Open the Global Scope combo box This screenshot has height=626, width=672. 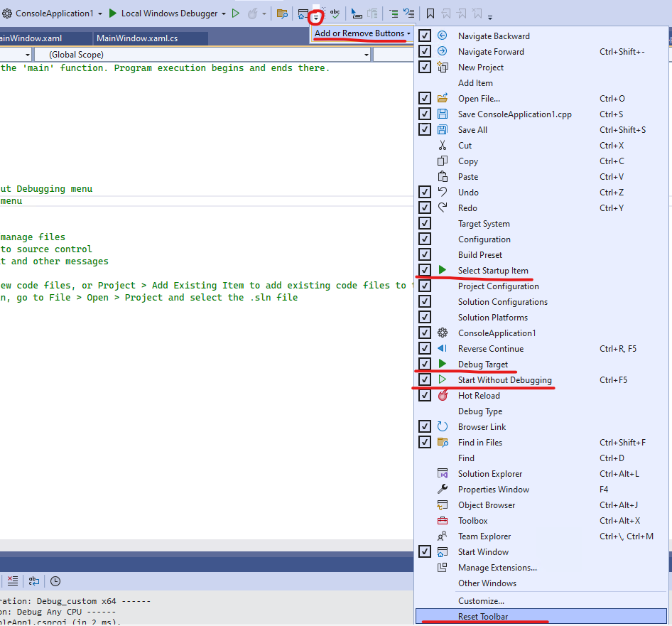pos(202,55)
